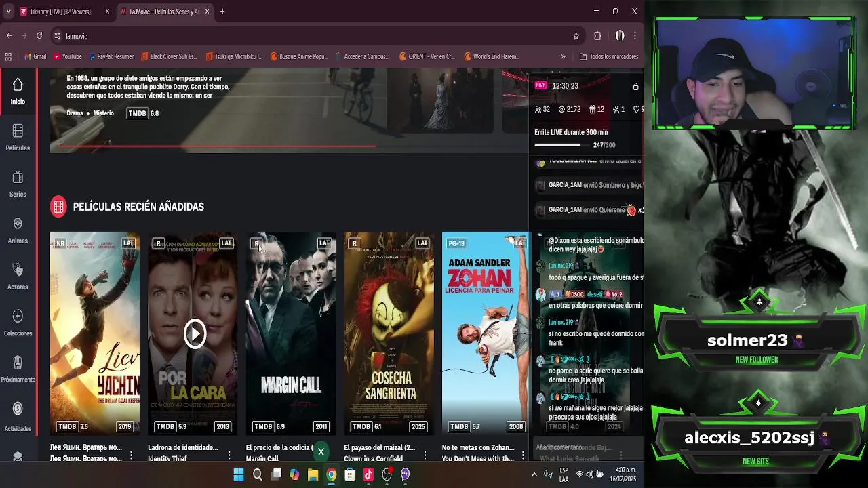Reload the la.movie page
Viewport: 868px width, 488px height.
click(39, 36)
